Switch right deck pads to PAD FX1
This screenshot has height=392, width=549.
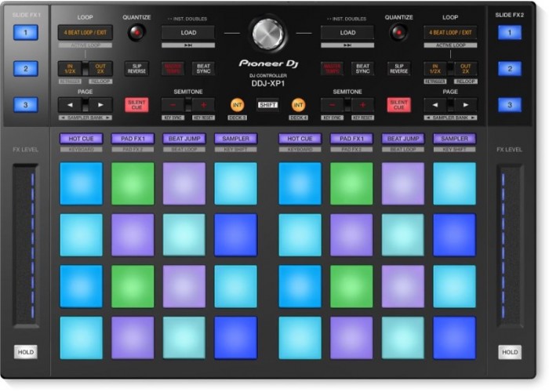(x=351, y=139)
